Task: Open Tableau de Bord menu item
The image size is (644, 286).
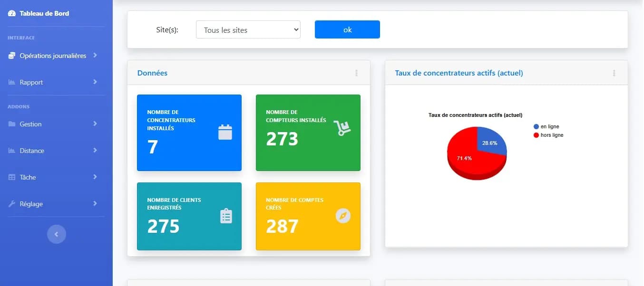Action: pyautogui.click(x=56, y=13)
